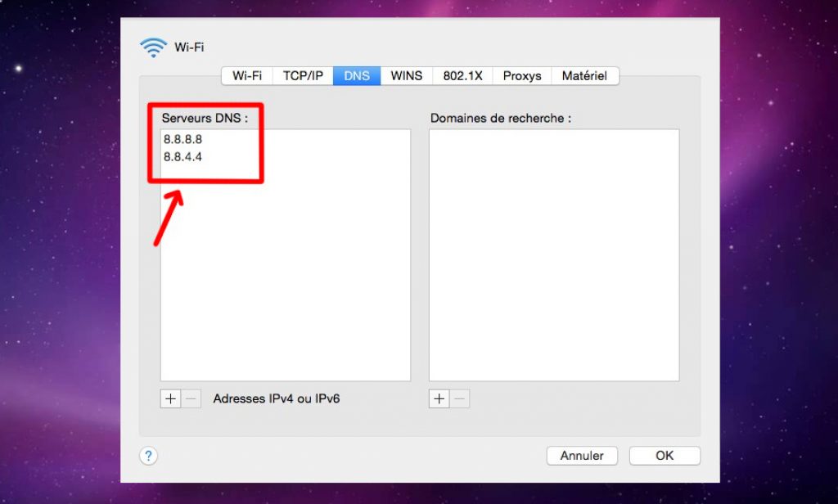Open the TCP/IP tab
This screenshot has height=504, width=838.
point(303,76)
